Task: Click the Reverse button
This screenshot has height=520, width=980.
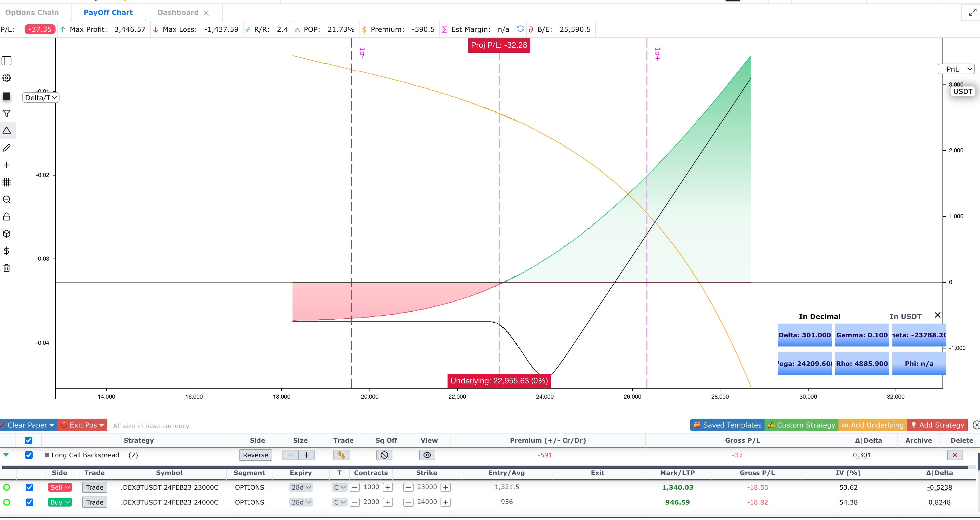Action: (x=255, y=455)
